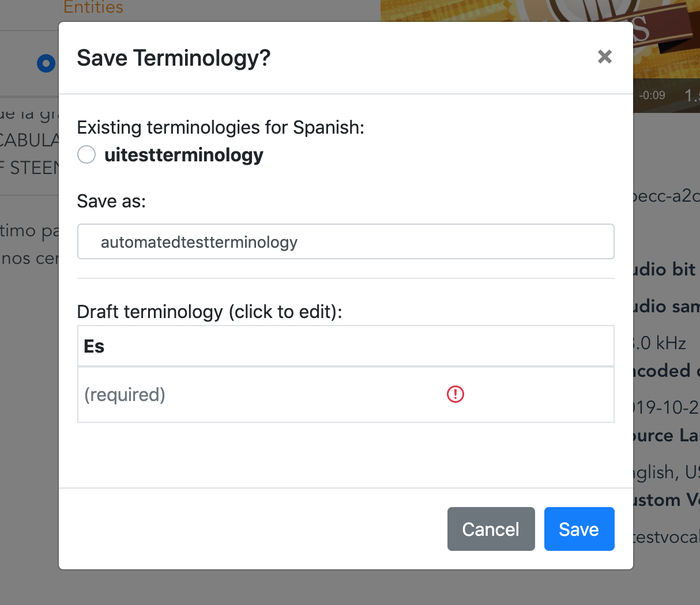Click the Save Terminology dialog title

click(x=173, y=58)
